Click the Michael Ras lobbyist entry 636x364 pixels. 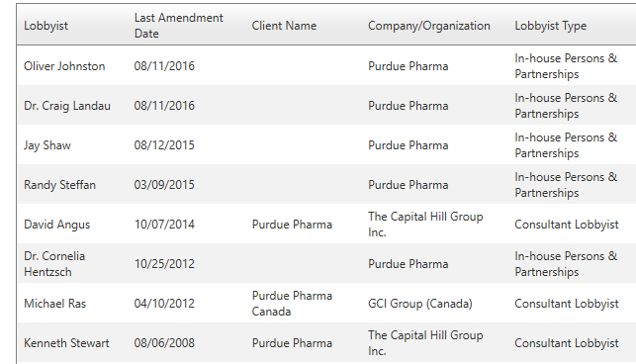click(54, 304)
